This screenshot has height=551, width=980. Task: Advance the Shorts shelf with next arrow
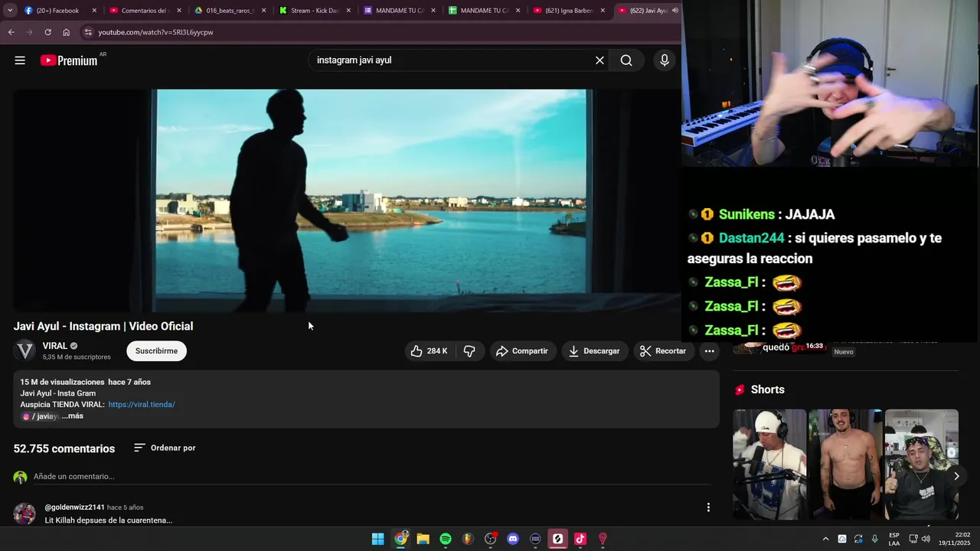pyautogui.click(x=956, y=476)
